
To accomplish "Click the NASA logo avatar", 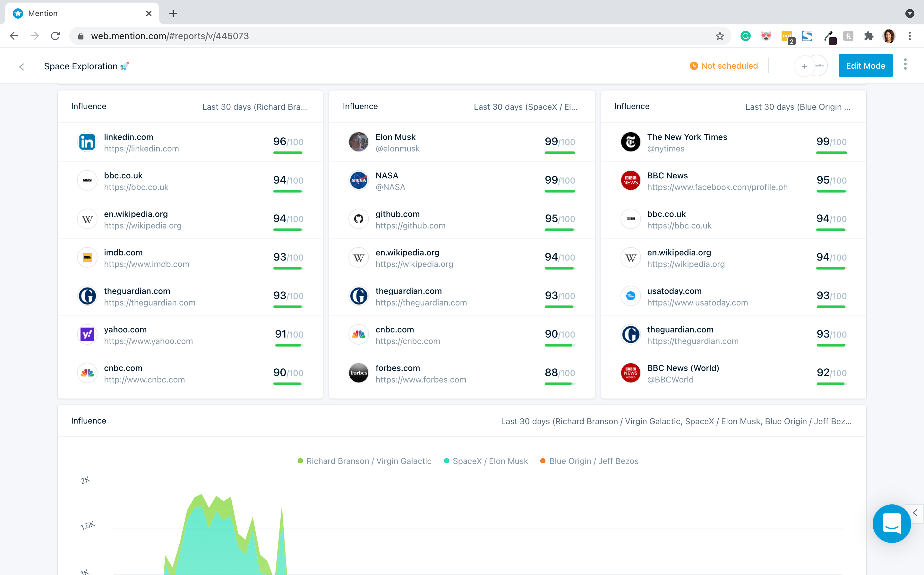I will point(358,181).
